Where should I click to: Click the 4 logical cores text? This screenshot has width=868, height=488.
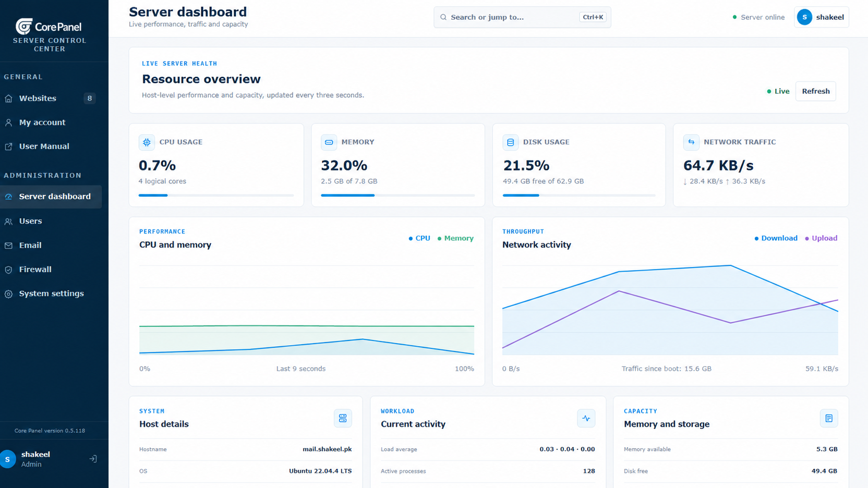(162, 181)
